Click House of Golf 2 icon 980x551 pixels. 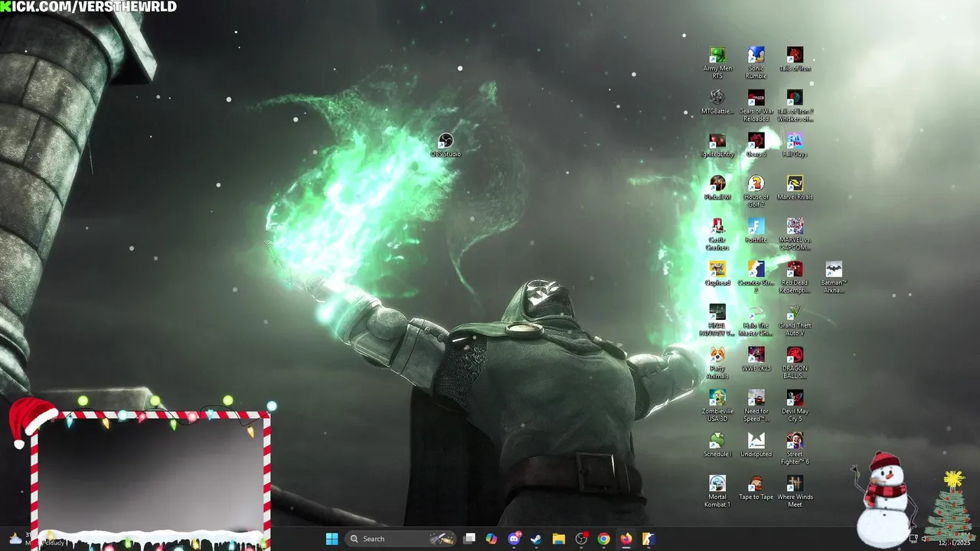click(756, 191)
